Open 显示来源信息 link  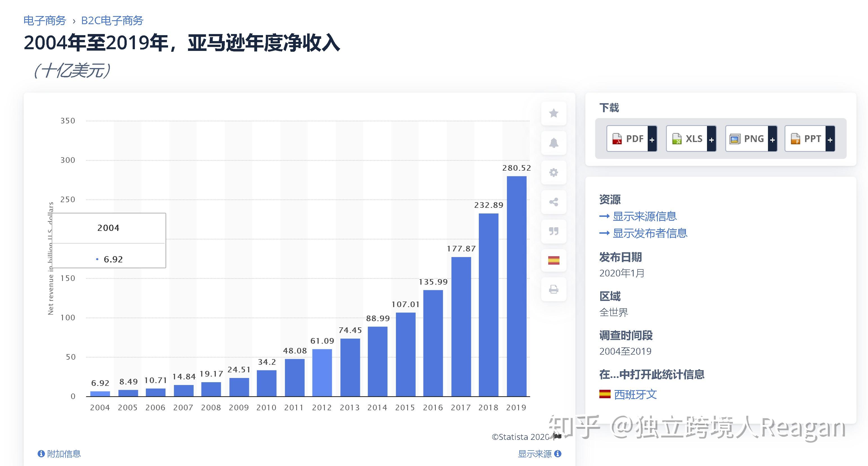[x=644, y=216]
